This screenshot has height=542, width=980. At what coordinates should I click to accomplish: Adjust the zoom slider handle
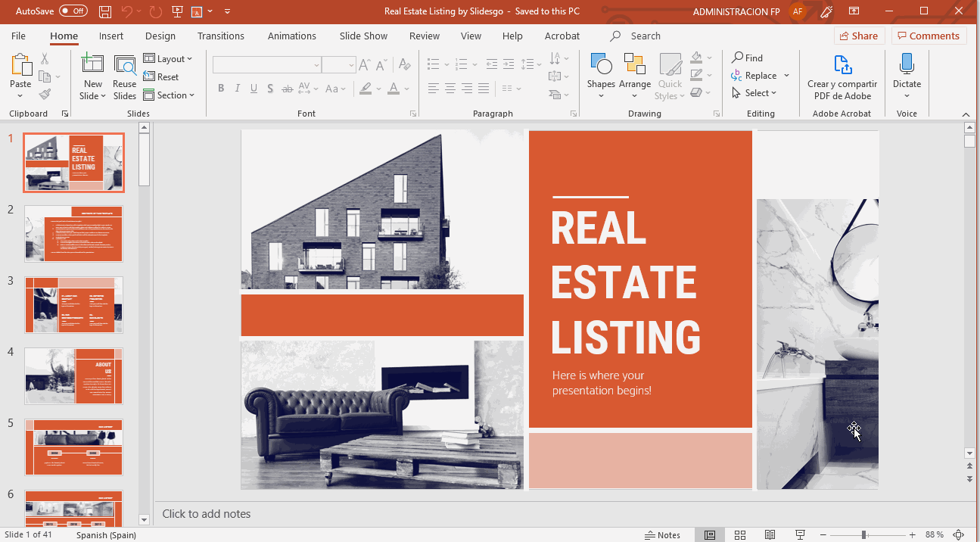click(x=863, y=535)
